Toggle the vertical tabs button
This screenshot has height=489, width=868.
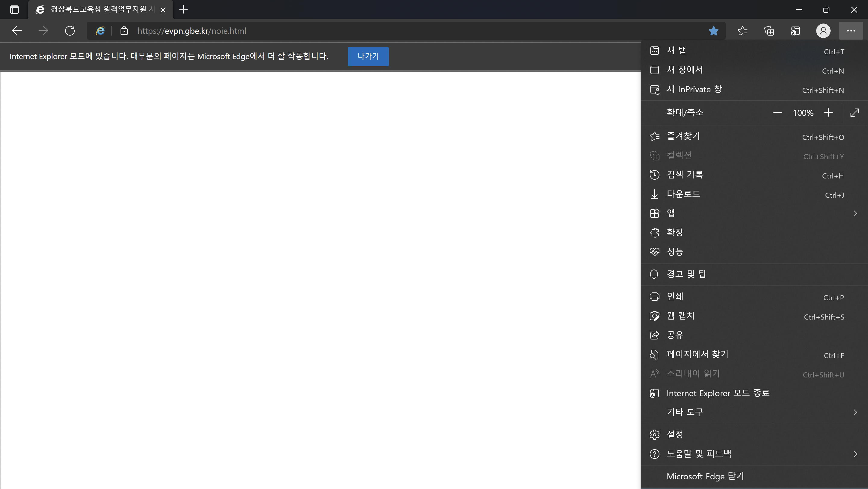pyautogui.click(x=14, y=9)
